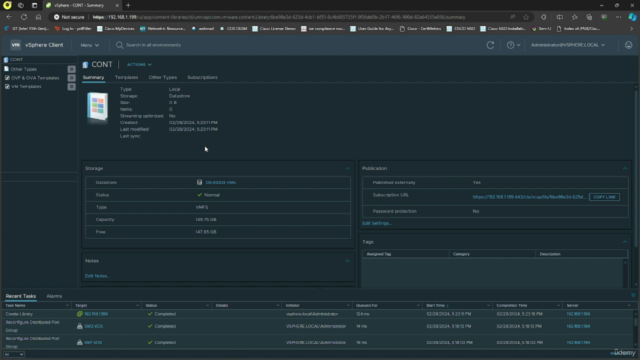This screenshot has width=640, height=360.
Task: Click the SW1-VDS switch icon in tasks
Action: pyautogui.click(x=80, y=342)
